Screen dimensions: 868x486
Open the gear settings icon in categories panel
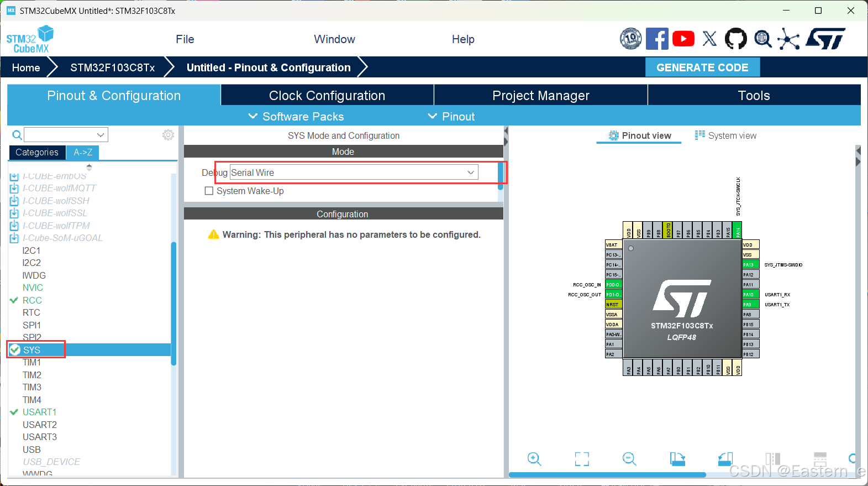tap(168, 135)
